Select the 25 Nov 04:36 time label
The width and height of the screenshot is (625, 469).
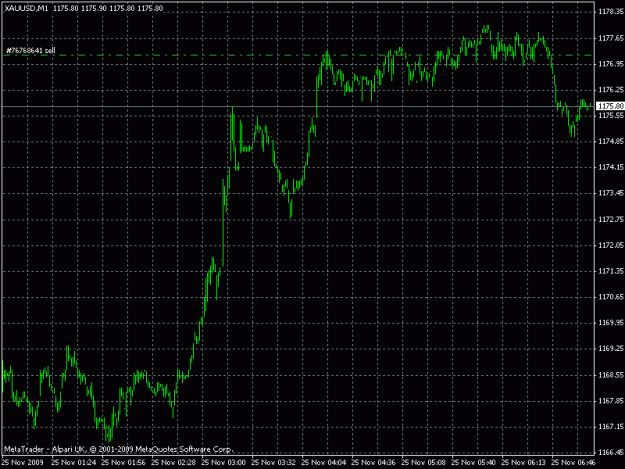373,463
